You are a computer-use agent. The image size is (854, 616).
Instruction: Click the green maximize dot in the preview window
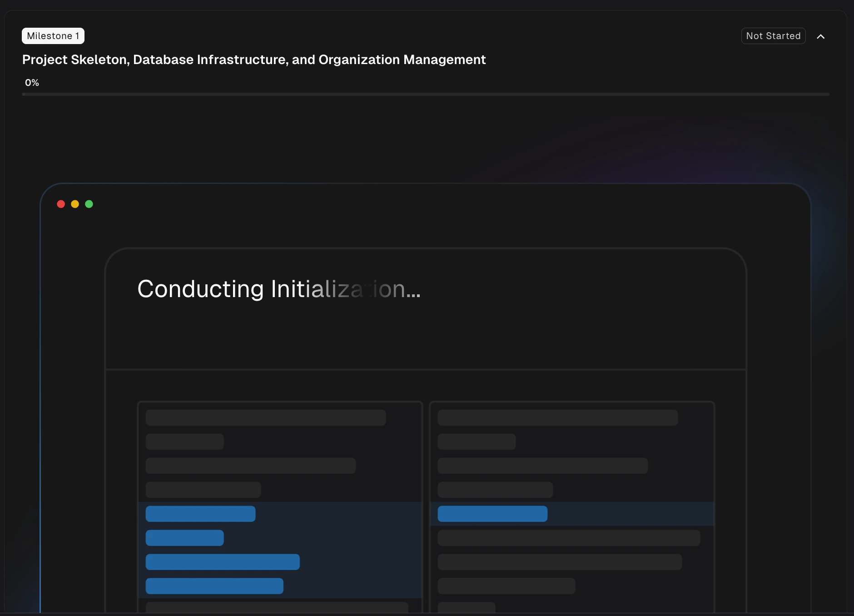(89, 204)
